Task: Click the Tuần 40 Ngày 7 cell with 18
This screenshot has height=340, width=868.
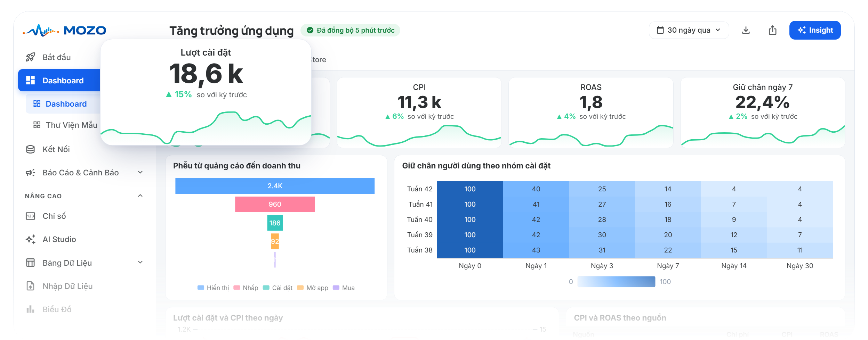Action: click(x=668, y=219)
